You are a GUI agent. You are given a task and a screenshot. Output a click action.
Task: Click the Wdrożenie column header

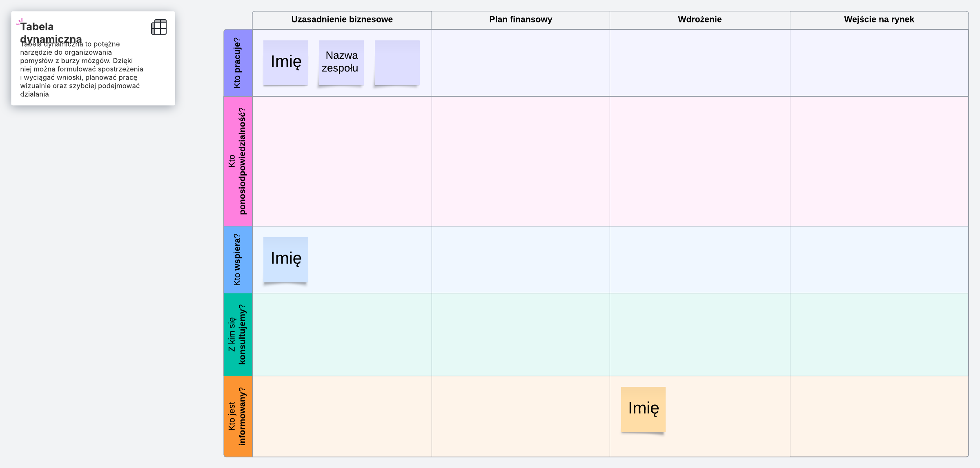click(699, 20)
